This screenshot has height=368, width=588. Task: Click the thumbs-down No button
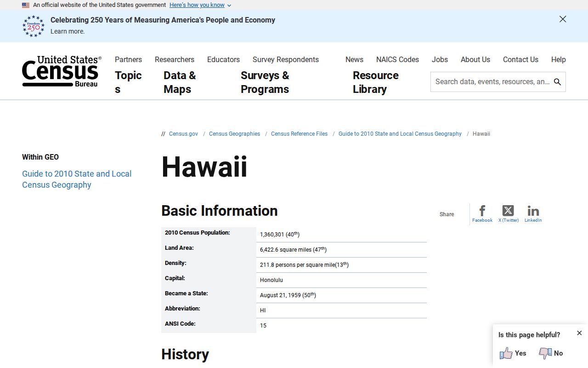click(551, 353)
